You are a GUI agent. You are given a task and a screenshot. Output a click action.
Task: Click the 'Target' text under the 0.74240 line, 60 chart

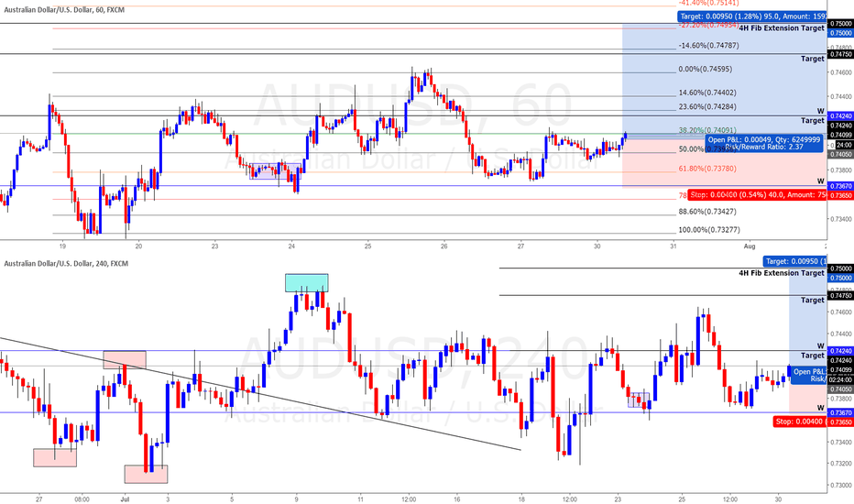813,120
